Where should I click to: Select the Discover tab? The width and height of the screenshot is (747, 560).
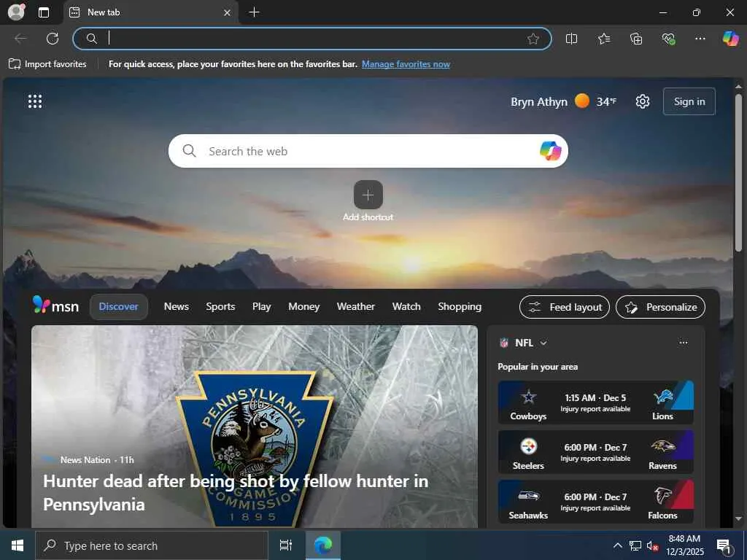tap(119, 307)
